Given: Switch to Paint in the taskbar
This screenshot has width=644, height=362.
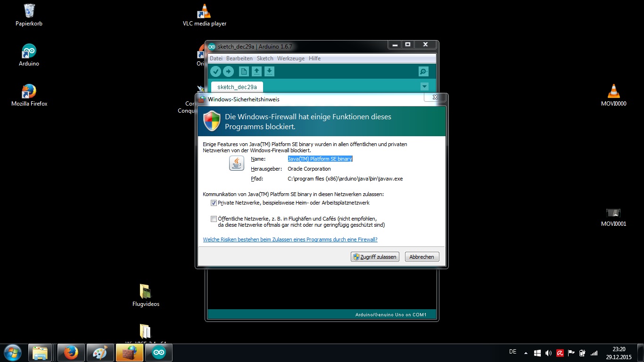Looking at the screenshot, I should [x=100, y=353].
